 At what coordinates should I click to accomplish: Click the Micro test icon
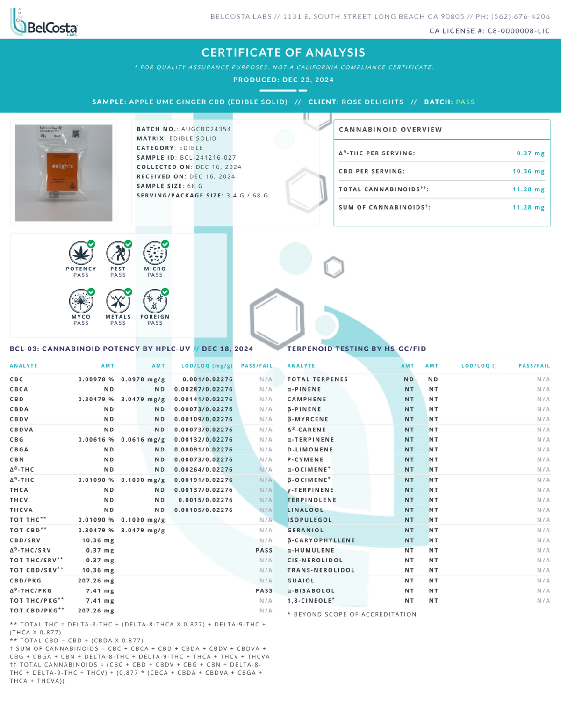[155, 254]
